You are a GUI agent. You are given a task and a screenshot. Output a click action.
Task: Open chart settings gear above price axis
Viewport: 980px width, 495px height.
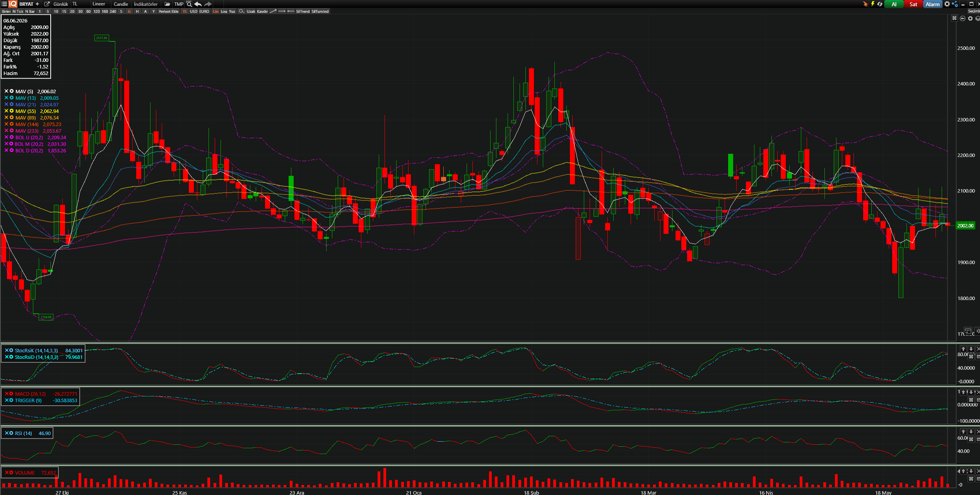click(970, 18)
